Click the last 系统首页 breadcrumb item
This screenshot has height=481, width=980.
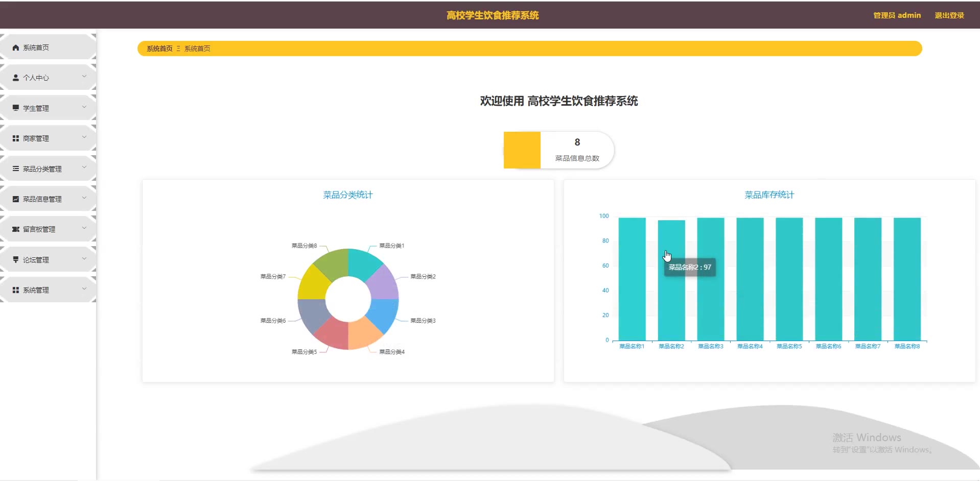(197, 49)
